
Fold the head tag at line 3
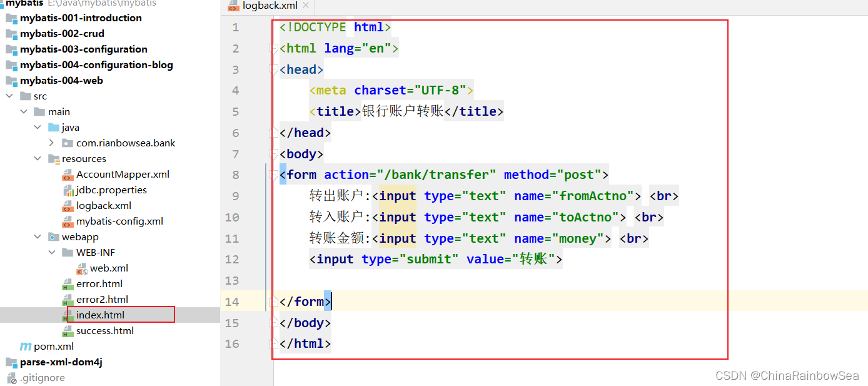click(273, 69)
